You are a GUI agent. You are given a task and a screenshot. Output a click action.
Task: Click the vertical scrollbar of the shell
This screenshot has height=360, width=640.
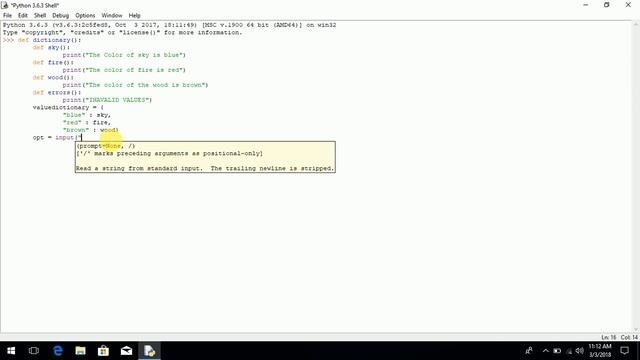click(636, 176)
